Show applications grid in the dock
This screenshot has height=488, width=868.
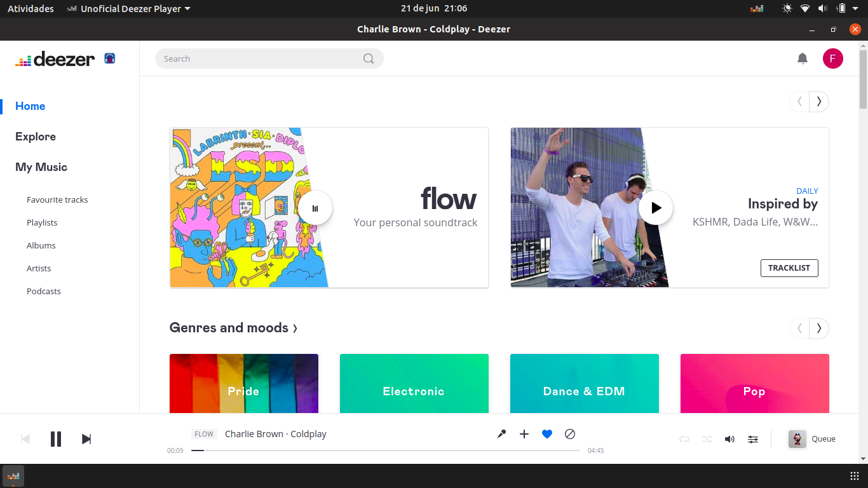(x=855, y=476)
